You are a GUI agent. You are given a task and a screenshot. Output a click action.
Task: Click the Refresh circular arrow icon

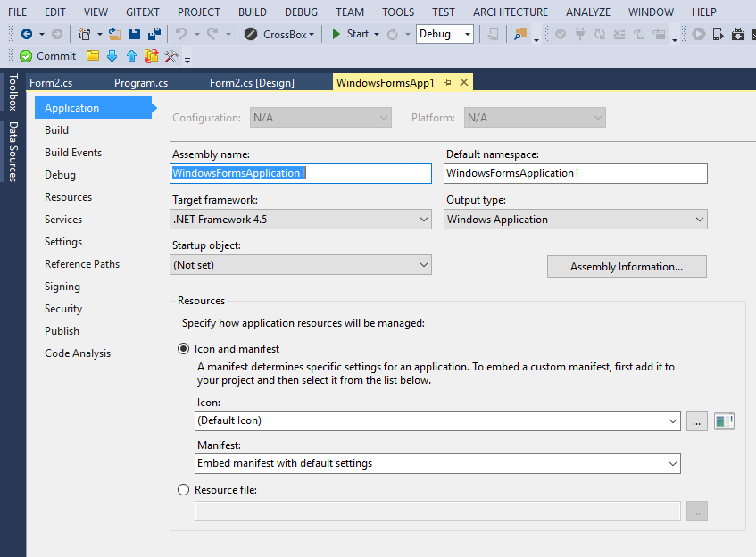pos(393,34)
